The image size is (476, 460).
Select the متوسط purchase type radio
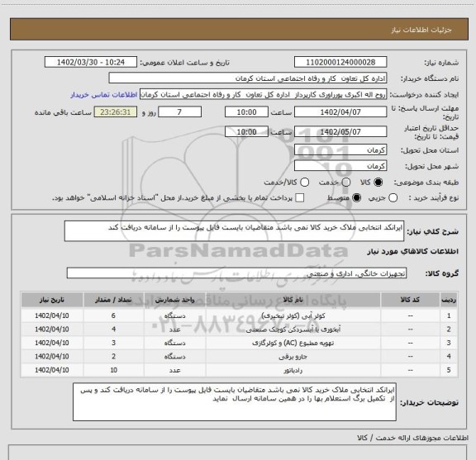tap(356, 198)
